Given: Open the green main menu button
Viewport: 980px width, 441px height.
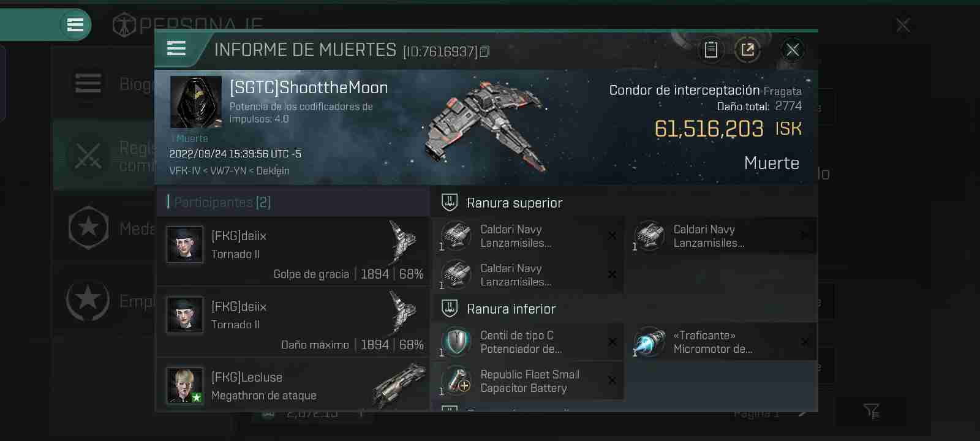Looking at the screenshot, I should 75,25.
